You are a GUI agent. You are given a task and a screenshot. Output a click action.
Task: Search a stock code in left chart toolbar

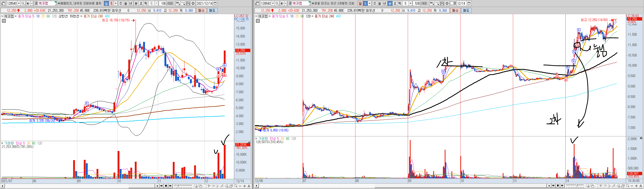coord(23,3)
